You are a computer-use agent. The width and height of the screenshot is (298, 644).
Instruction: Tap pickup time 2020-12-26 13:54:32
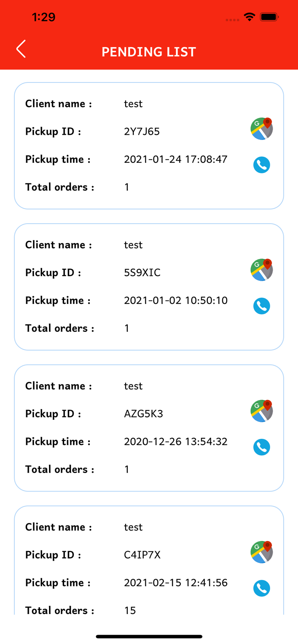point(175,441)
